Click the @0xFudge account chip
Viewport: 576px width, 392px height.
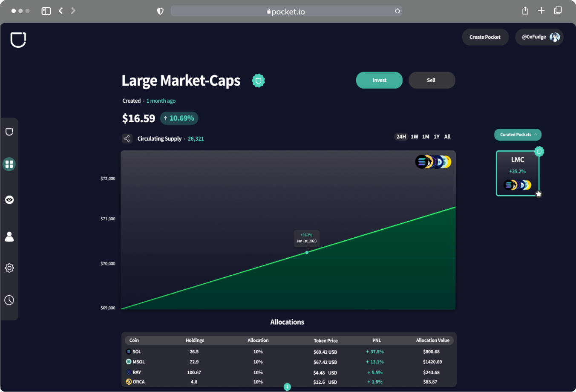pos(539,37)
